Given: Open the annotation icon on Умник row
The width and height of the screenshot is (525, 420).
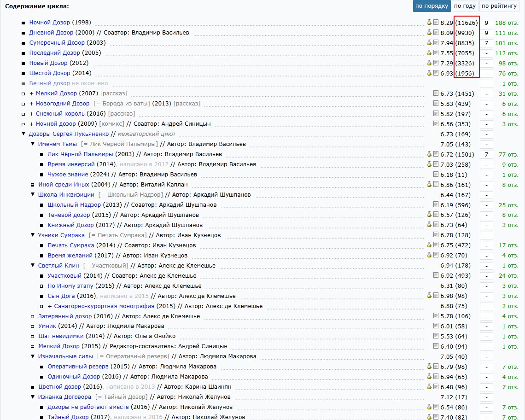Looking at the screenshot, I should 436,326.
